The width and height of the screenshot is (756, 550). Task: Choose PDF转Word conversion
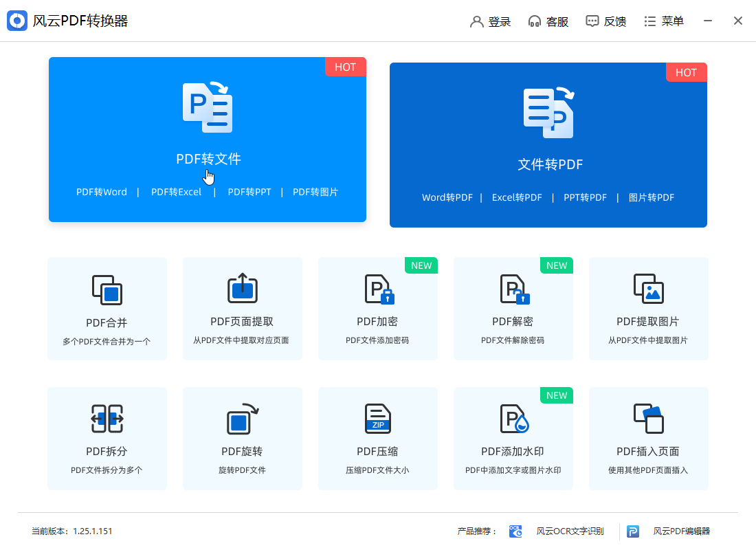[x=102, y=192]
